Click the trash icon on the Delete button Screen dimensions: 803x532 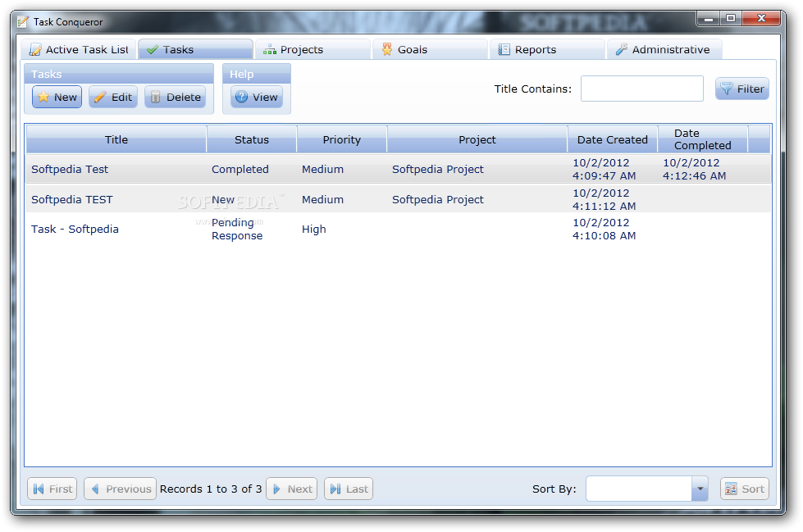(x=156, y=97)
